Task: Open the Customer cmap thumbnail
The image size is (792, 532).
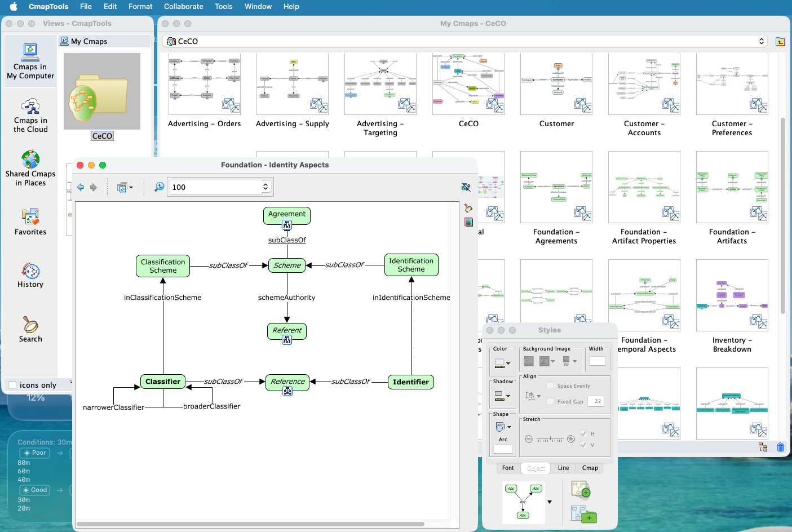Action: coord(556,84)
